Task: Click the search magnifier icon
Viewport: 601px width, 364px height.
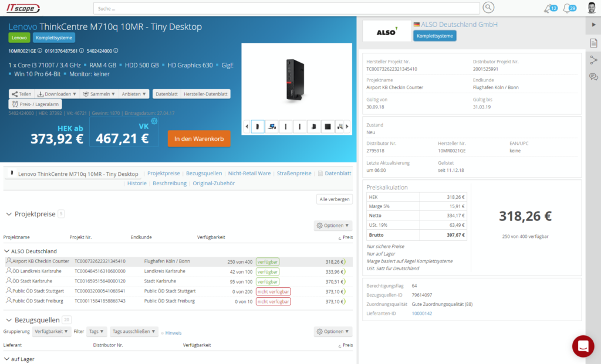Action: point(488,7)
